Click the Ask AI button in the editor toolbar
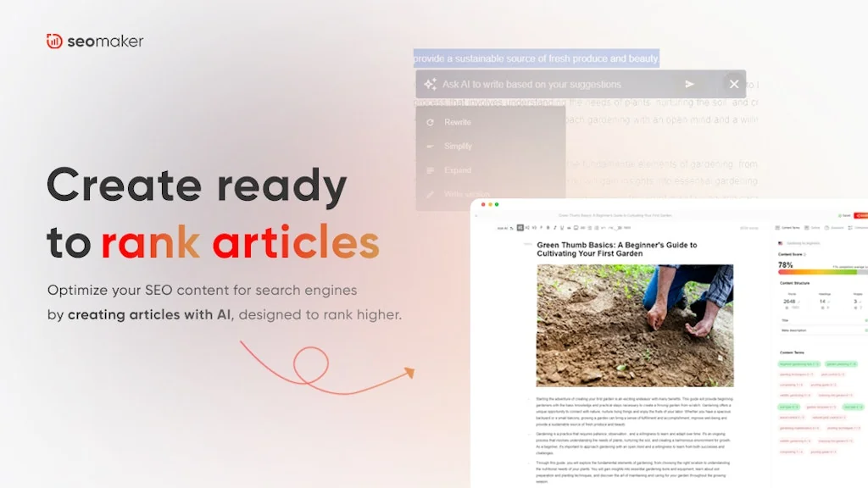 coord(504,228)
